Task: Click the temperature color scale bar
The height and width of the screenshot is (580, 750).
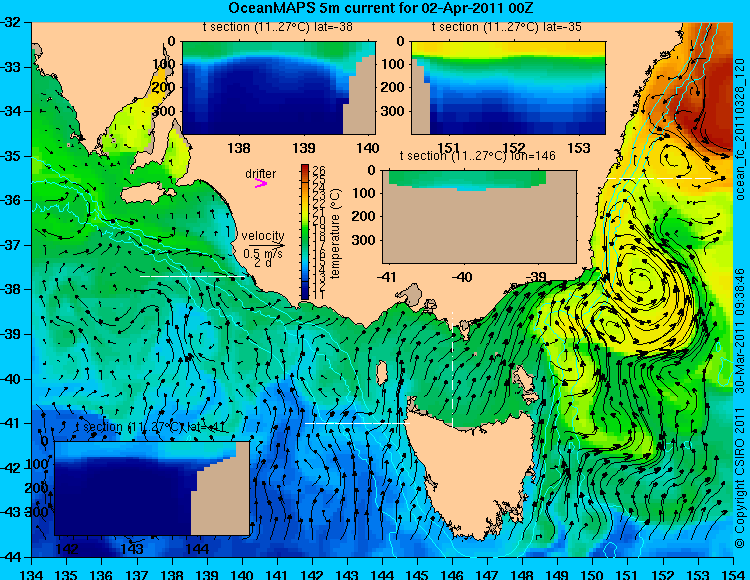Action: coord(305,232)
